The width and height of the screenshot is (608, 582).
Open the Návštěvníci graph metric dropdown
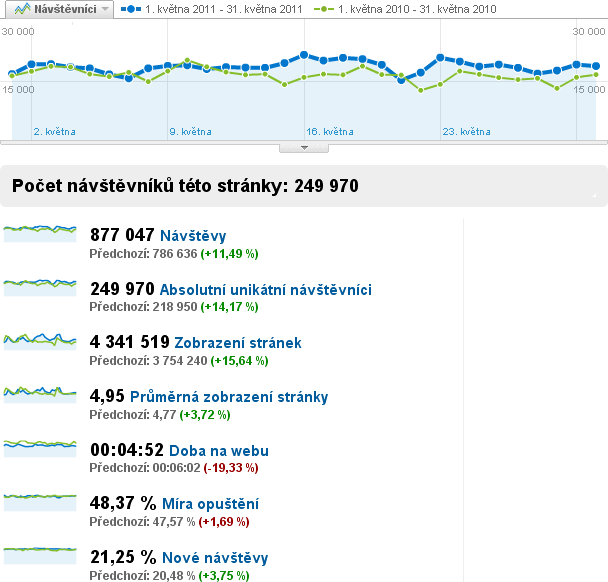pyautogui.click(x=59, y=9)
